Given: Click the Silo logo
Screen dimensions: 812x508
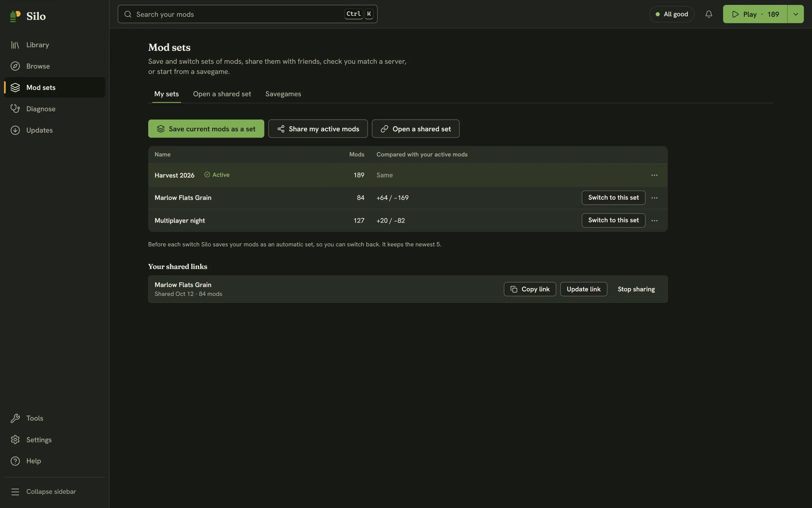Looking at the screenshot, I should click(28, 16).
